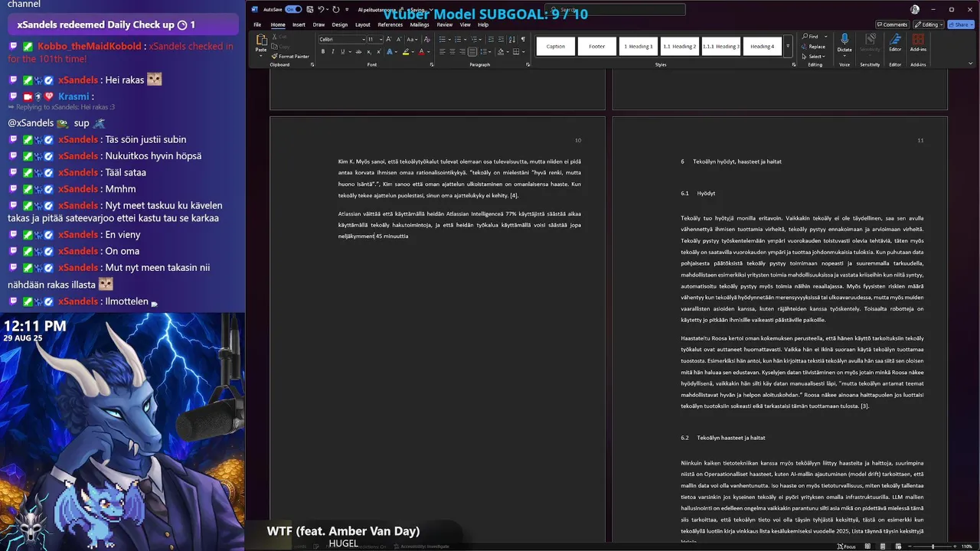Toggle subscript formatting
This screenshot has height=551, width=980.
[x=369, y=51]
